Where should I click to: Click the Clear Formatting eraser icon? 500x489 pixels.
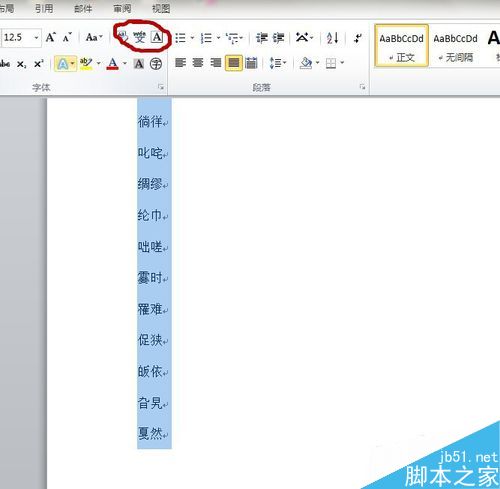[x=123, y=36]
